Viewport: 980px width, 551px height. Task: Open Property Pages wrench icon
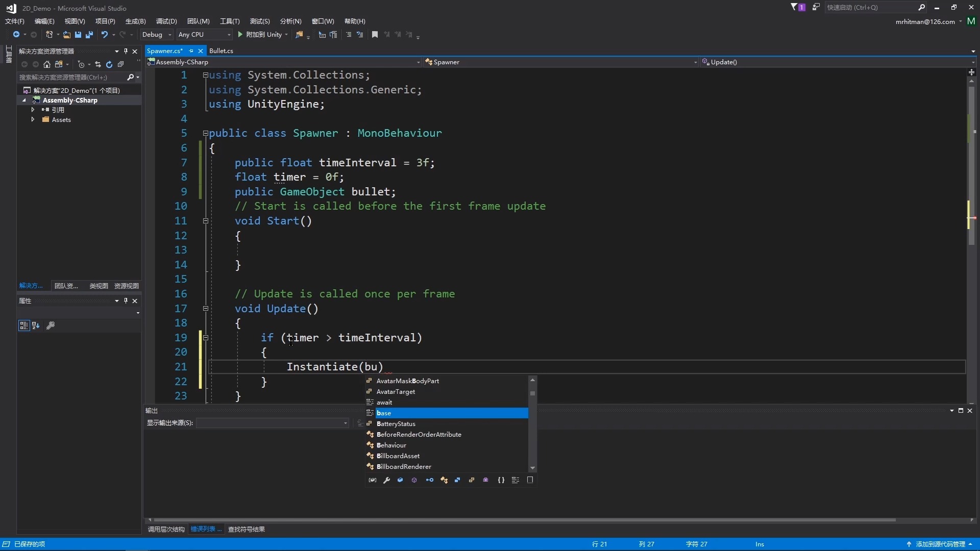[51, 325]
